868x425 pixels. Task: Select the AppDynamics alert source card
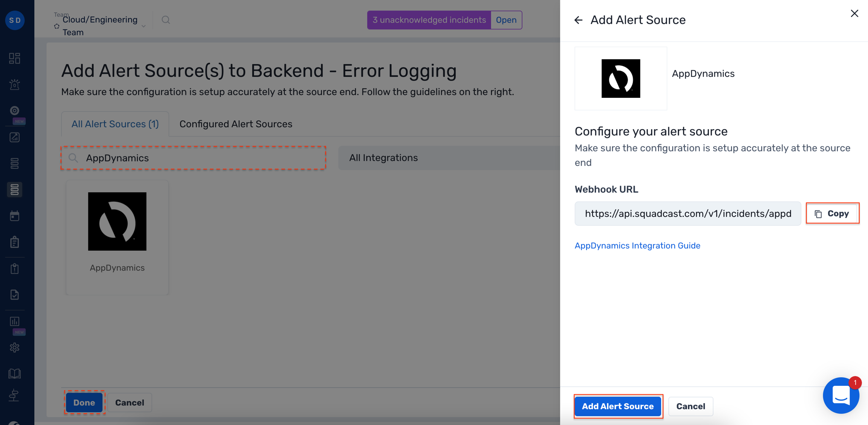(117, 237)
